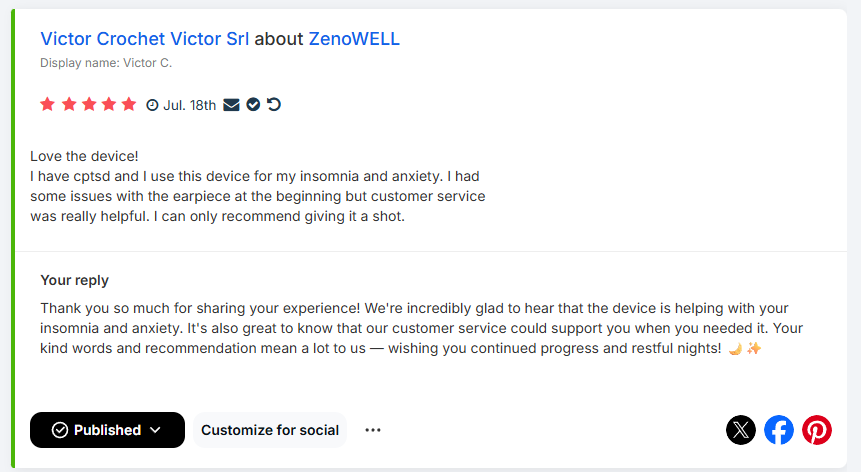Click the fifth rating star

click(x=129, y=104)
